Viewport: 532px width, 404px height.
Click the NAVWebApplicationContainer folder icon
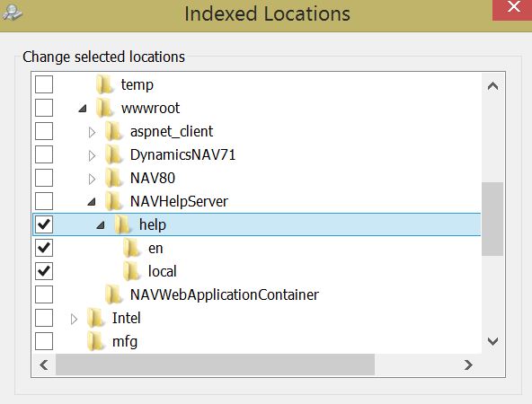point(113,294)
